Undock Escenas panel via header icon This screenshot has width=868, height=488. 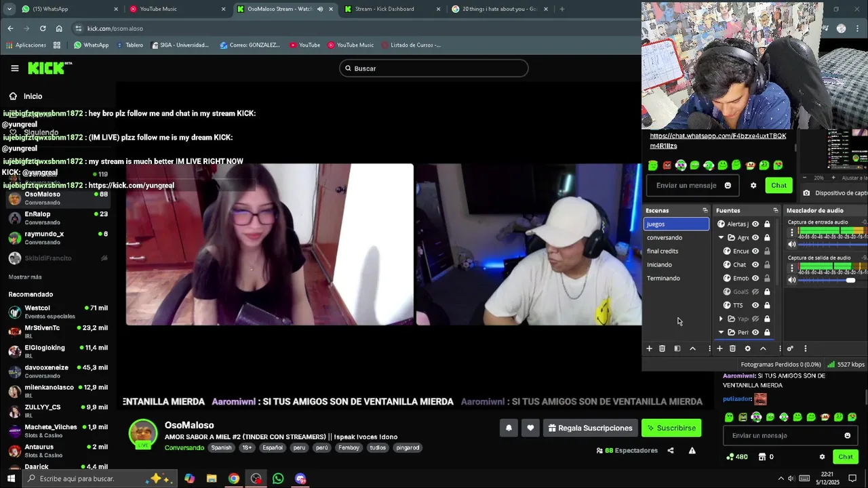coord(705,211)
